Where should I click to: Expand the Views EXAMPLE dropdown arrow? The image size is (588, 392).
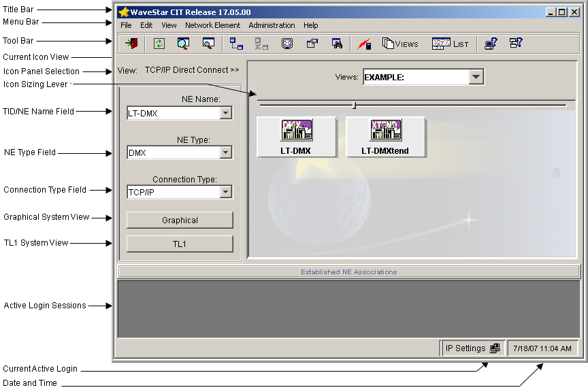[x=476, y=77]
